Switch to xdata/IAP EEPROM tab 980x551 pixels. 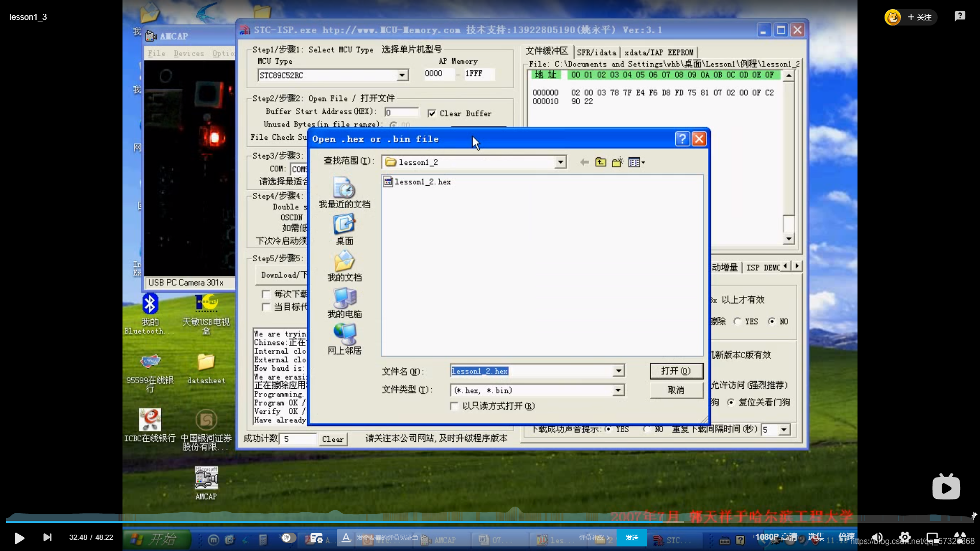(x=658, y=52)
